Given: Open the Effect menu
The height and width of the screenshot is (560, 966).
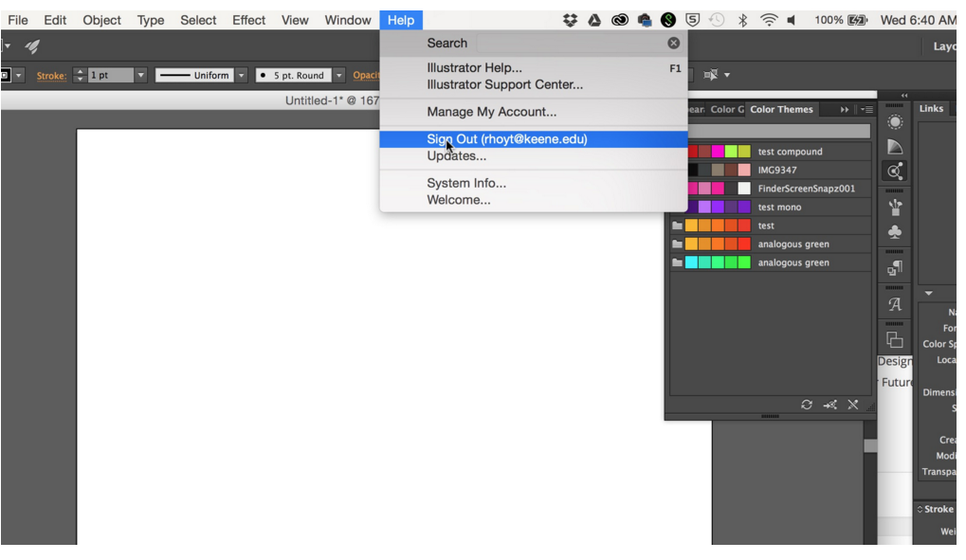Looking at the screenshot, I should pyautogui.click(x=248, y=20).
